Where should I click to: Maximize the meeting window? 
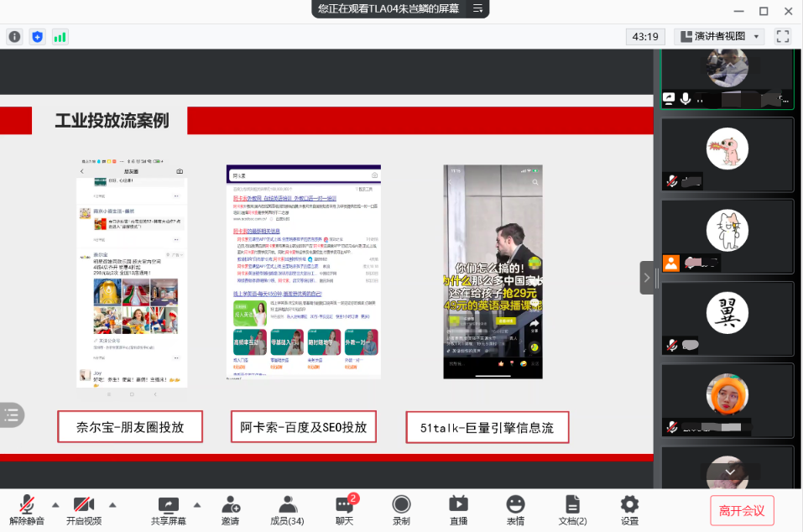coord(764,11)
